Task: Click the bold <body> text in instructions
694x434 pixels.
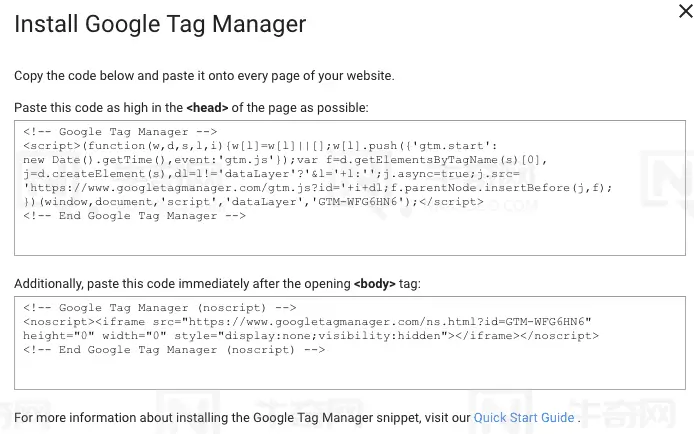Action: click(x=374, y=284)
